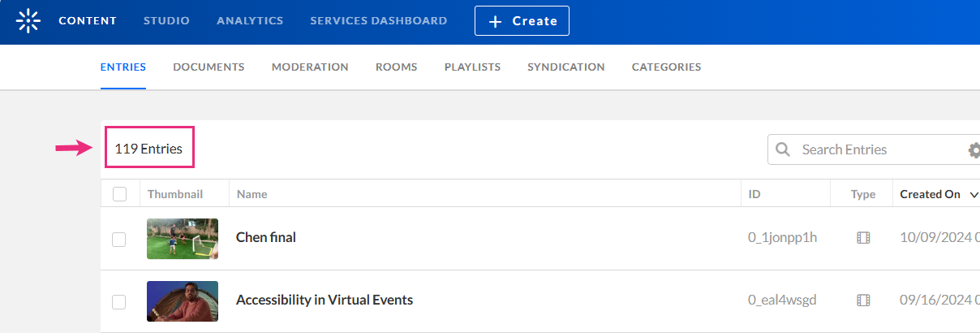Click the video type icon for Accessibility entry
This screenshot has width=980, height=333.
(x=863, y=301)
